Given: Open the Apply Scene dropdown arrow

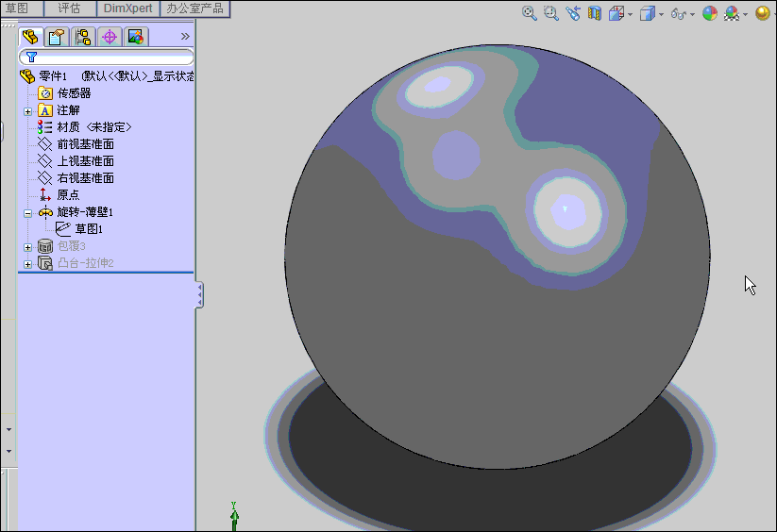Looking at the screenshot, I should [745, 14].
